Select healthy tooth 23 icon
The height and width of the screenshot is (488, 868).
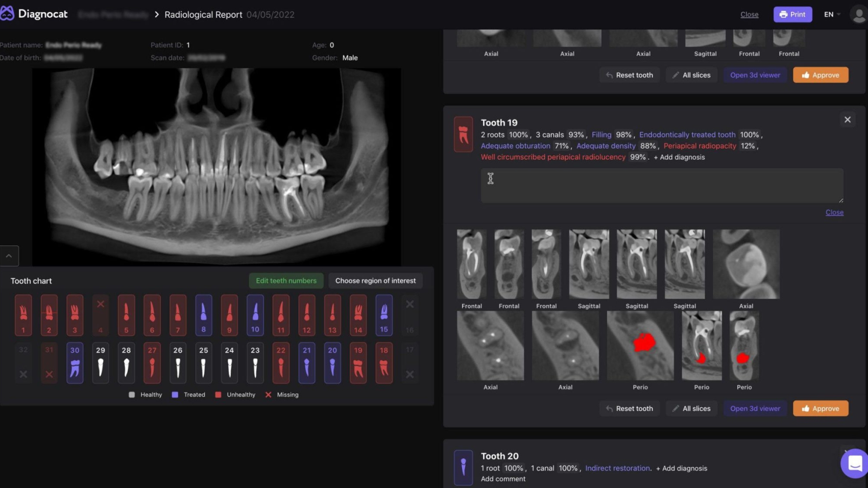(x=255, y=363)
